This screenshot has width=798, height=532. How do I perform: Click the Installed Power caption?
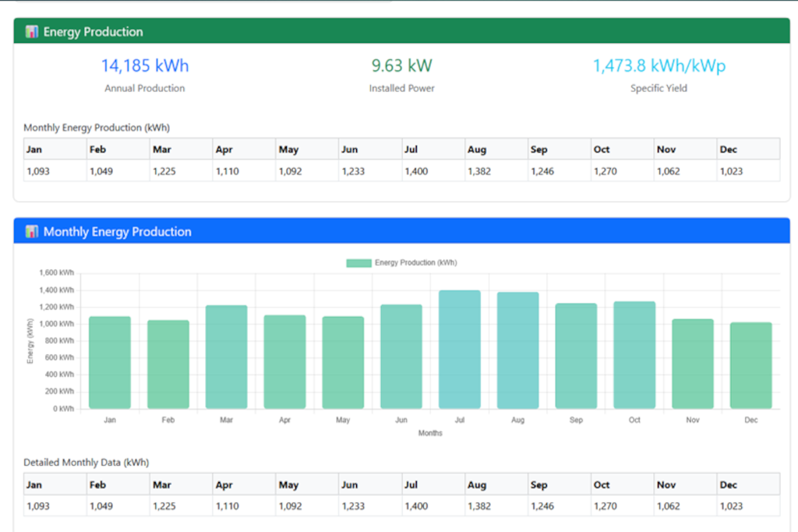[x=401, y=88]
